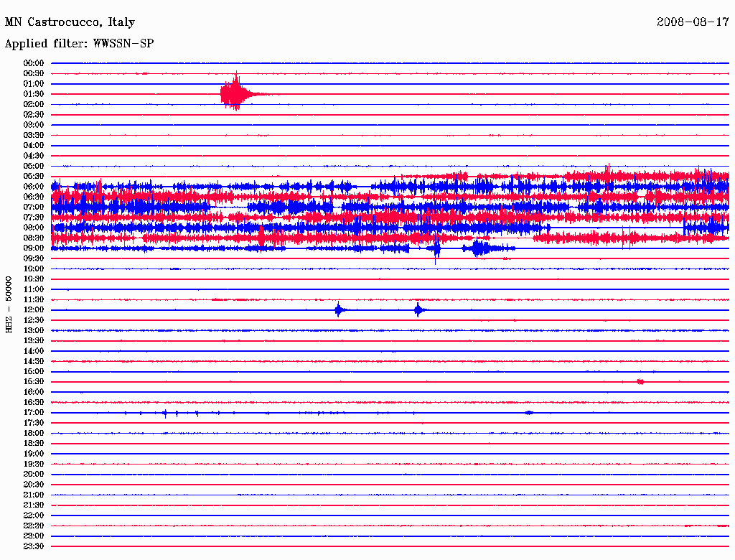Select the 10:00 time label
The image size is (735, 560).
click(x=34, y=269)
